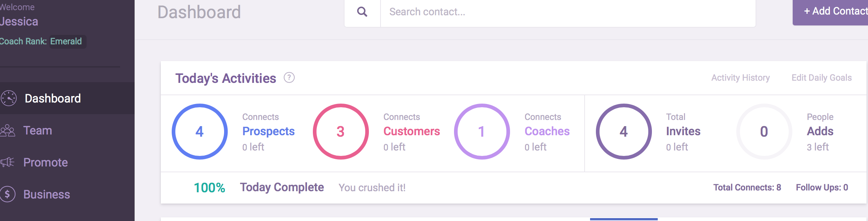
Task: Click the Edit Daily Goals link
Action: [821, 78]
